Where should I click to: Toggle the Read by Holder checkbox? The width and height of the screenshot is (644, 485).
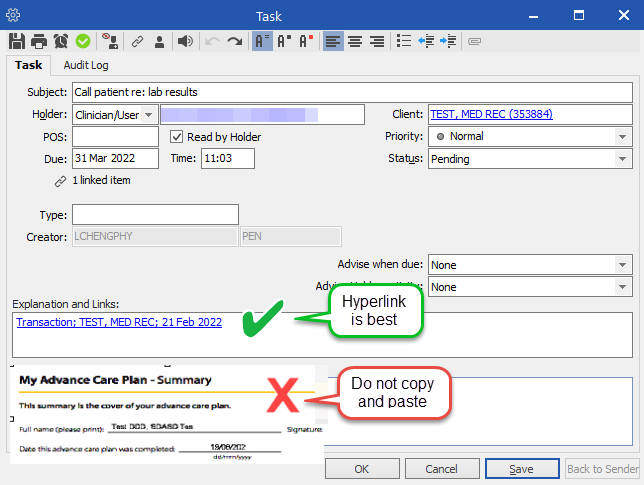[x=178, y=137]
